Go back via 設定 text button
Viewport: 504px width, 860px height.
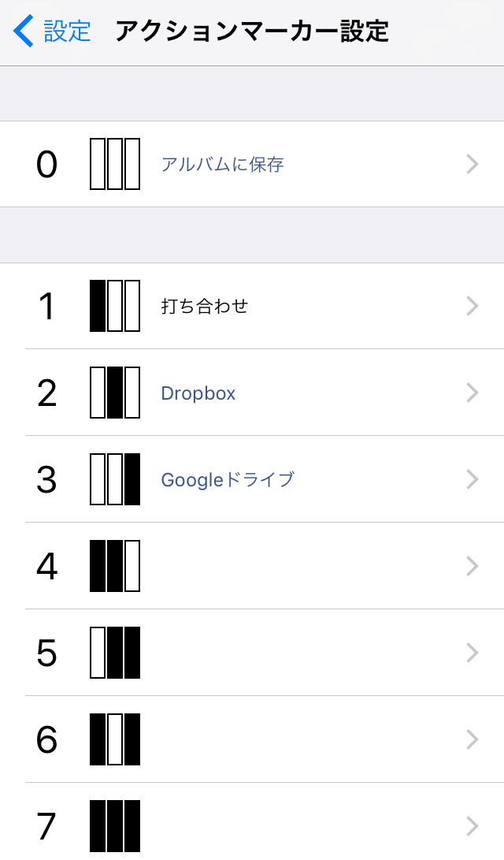click(x=67, y=32)
